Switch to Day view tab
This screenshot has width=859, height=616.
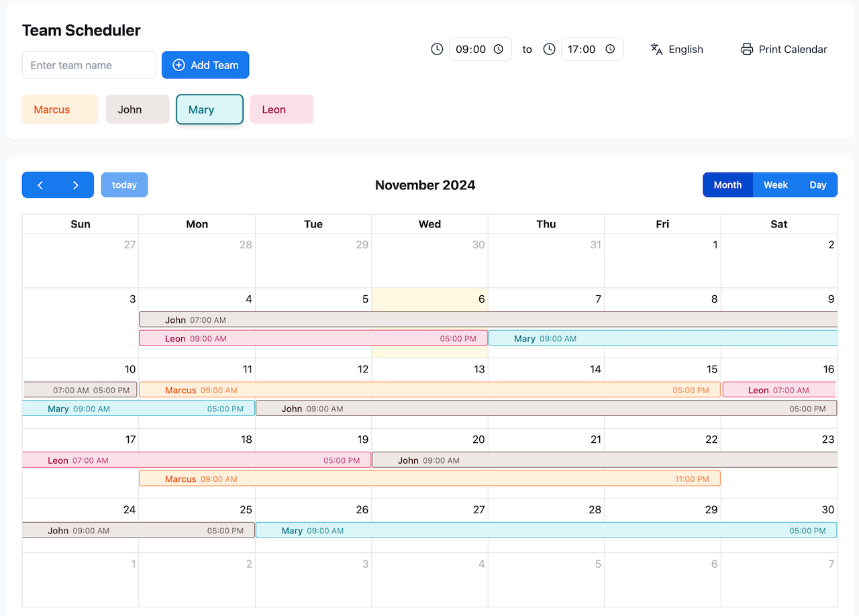coord(818,185)
